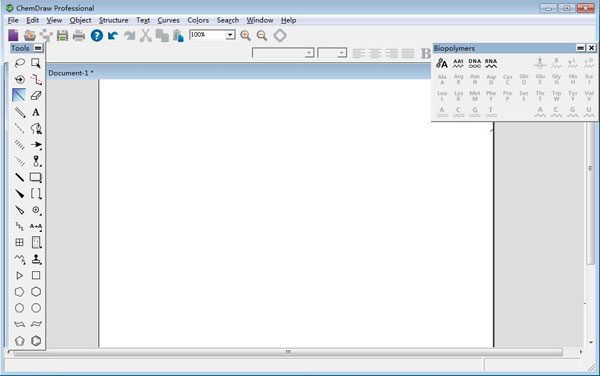The image size is (600, 376).
Task: Click the Cut scissors icon
Action: point(145,36)
